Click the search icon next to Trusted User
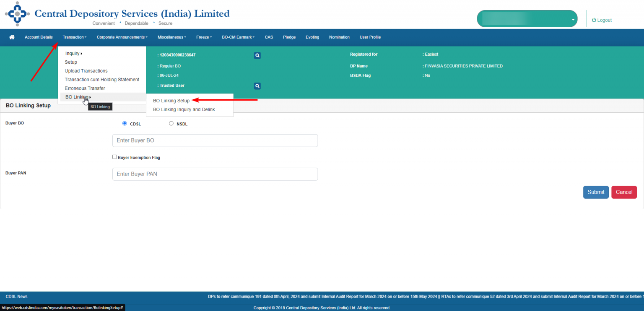644x311 pixels. click(257, 86)
